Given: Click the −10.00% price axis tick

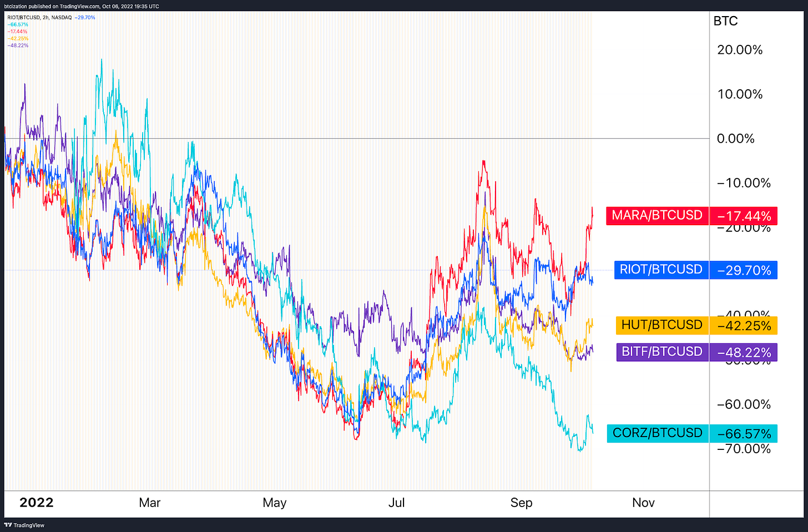Looking at the screenshot, I should tap(744, 183).
